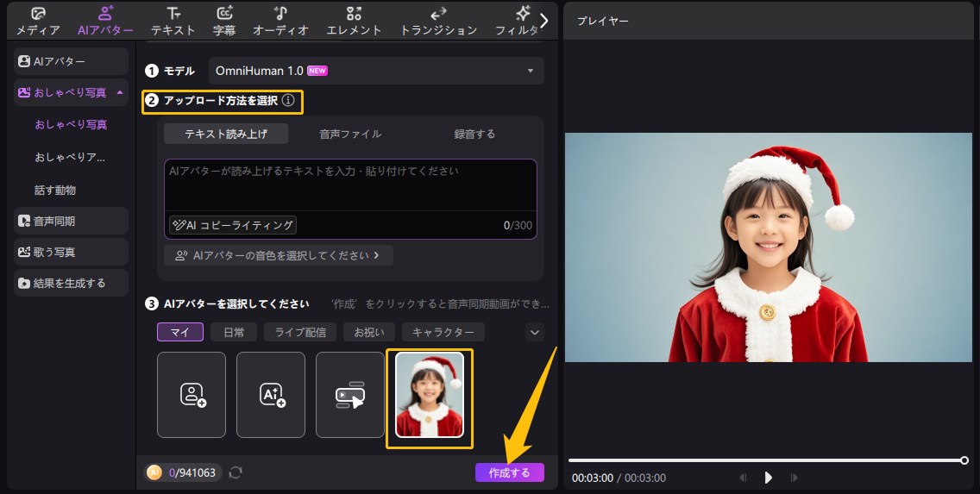Open AIアバターの音色を選択してください voice selector
The width and height of the screenshot is (980, 494).
[x=278, y=255]
